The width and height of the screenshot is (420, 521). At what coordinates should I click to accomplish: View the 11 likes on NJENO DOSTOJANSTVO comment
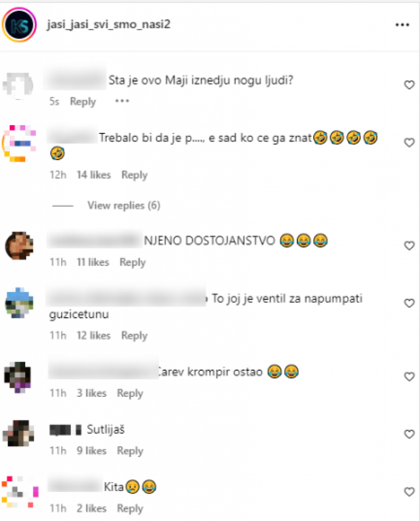click(x=93, y=262)
